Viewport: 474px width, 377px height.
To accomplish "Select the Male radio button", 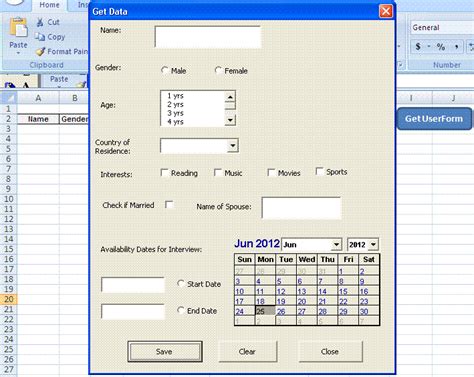I will click(x=164, y=70).
